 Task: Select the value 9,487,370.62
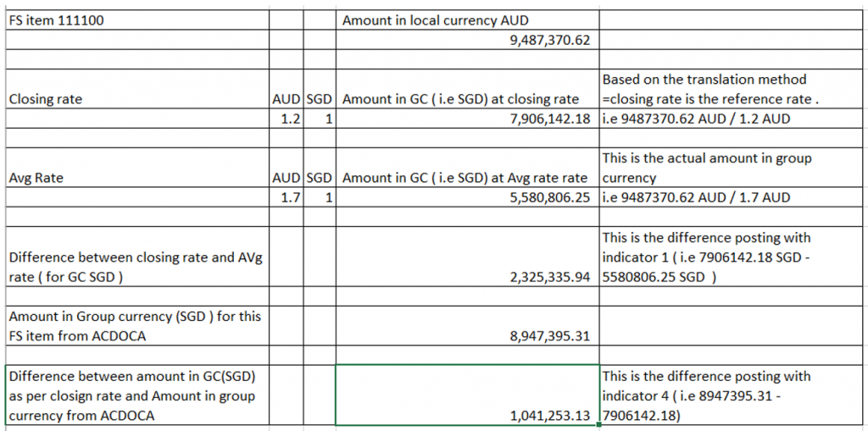[x=467, y=40]
